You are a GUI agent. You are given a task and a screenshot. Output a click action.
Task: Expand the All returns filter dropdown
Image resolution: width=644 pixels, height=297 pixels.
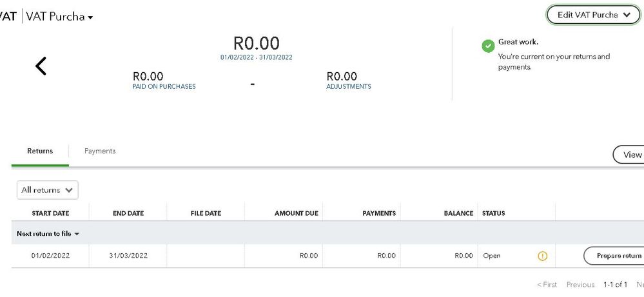point(47,190)
